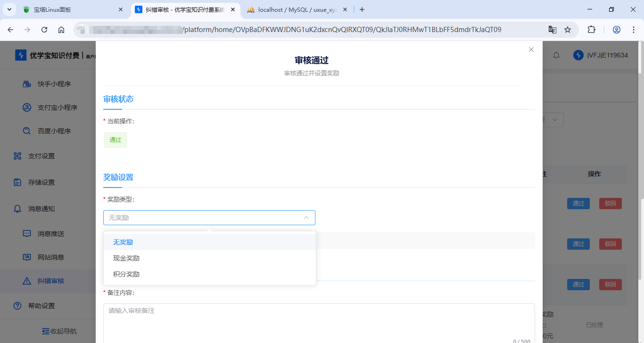644x343 pixels.
Task: Open 存储设置 from the sidebar
Action: click(41, 182)
